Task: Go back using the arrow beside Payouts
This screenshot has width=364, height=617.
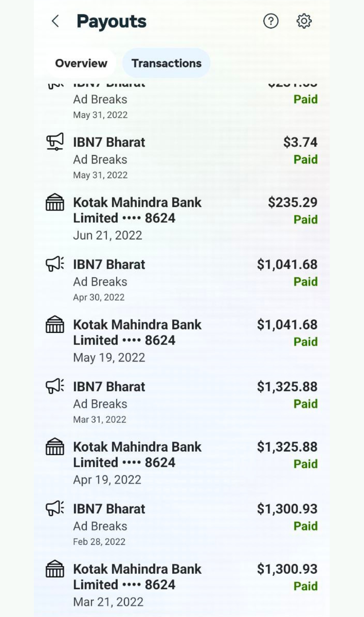Action: coord(55,21)
